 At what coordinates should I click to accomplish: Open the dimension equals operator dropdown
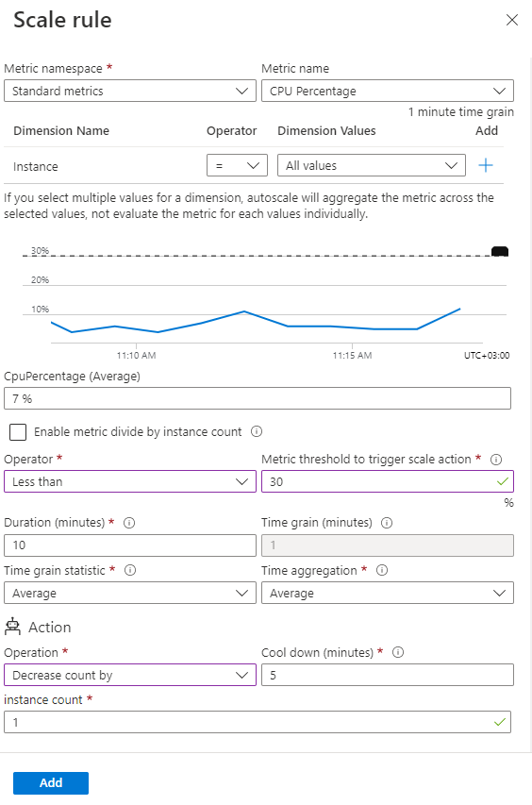[x=237, y=165]
